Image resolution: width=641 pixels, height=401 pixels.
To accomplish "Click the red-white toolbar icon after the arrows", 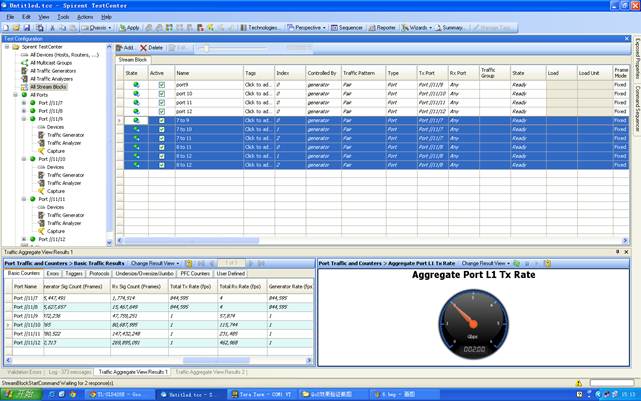I will pos(200,28).
